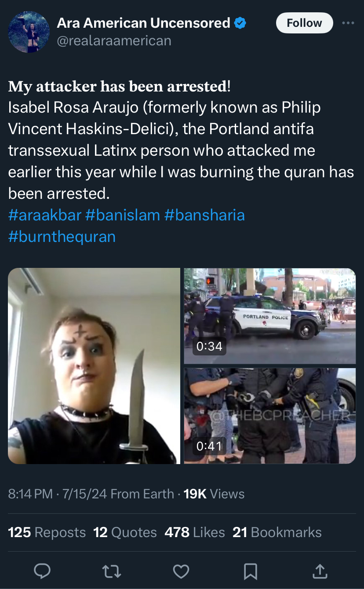This screenshot has height=589, width=364.
Task: Play the 0:41 arrest video
Action: [269, 416]
